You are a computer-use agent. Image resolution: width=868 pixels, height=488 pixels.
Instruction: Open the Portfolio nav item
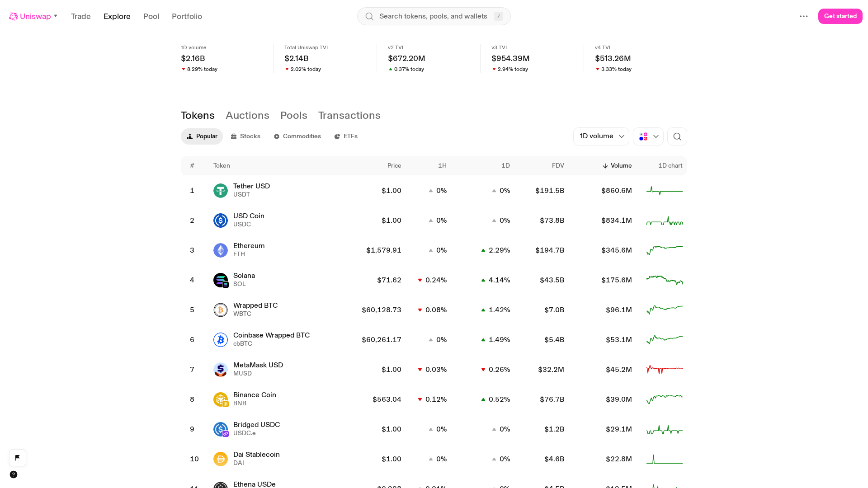pyautogui.click(x=187, y=16)
